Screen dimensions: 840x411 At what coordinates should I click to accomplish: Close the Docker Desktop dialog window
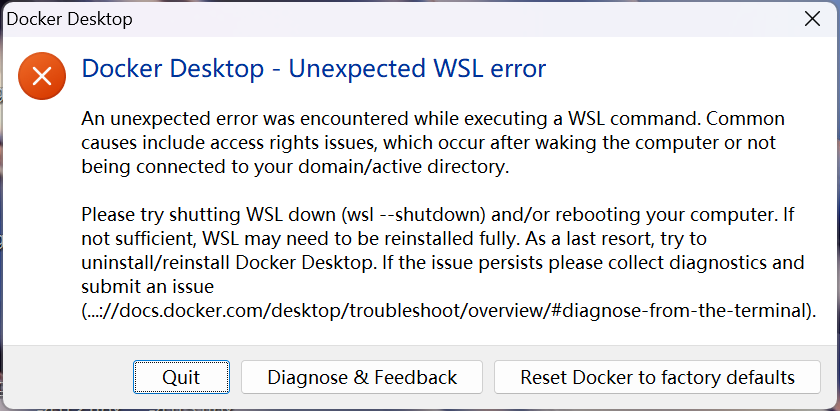[813, 19]
